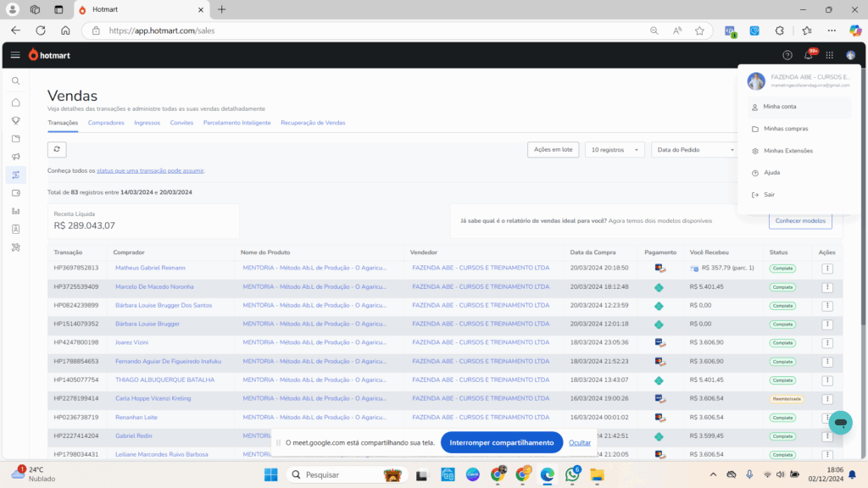Open the Parcelamento Inteligente tab
Image resolution: width=868 pixels, height=488 pixels.
pyautogui.click(x=237, y=123)
